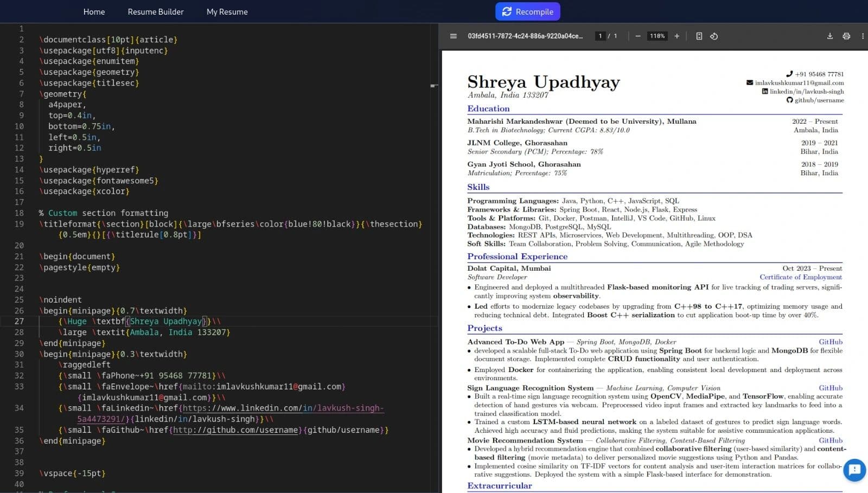Click the \pagestyle{empty} code line
This screenshot has height=493, width=868.
pyautogui.click(x=79, y=267)
